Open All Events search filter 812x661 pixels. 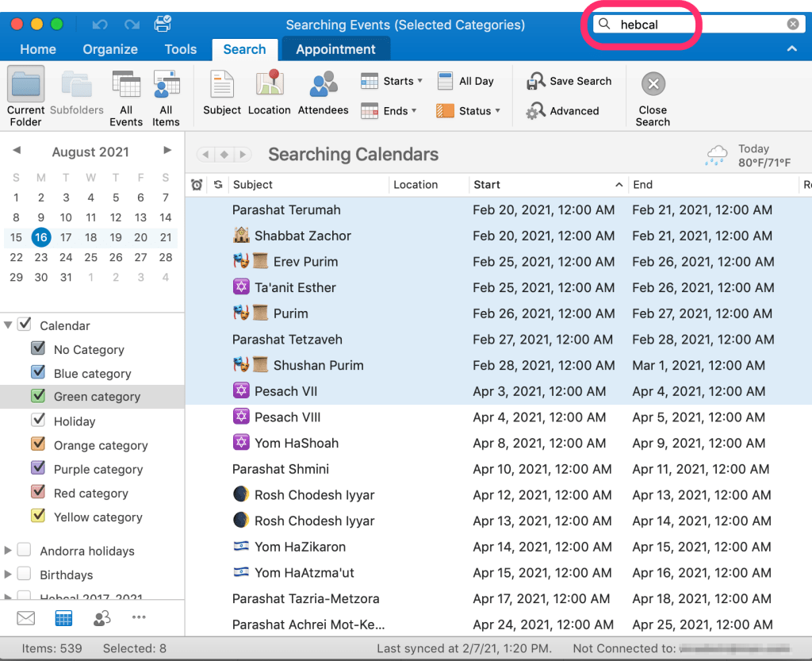click(125, 90)
